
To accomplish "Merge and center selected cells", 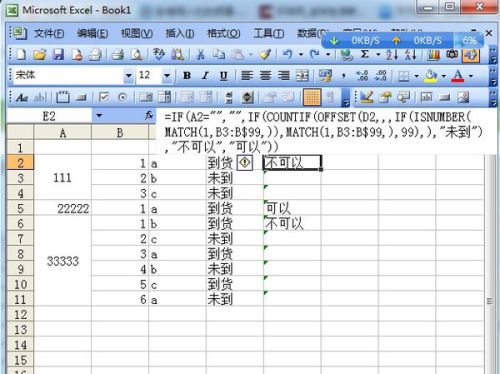I will tap(302, 76).
